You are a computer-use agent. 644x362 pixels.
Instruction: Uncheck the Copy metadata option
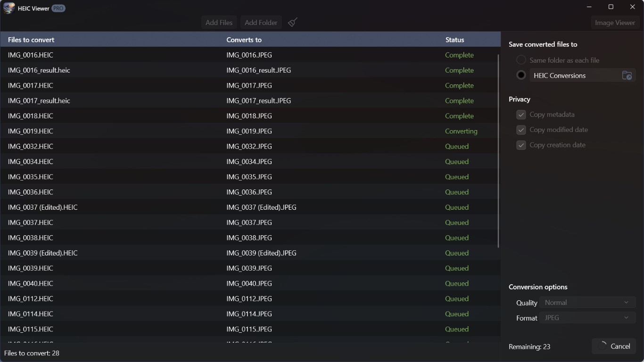point(521,115)
